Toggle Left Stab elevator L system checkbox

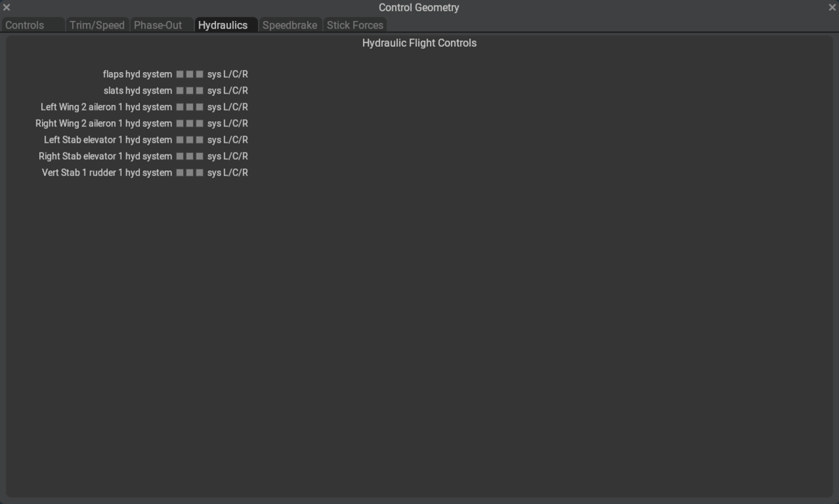click(x=180, y=140)
